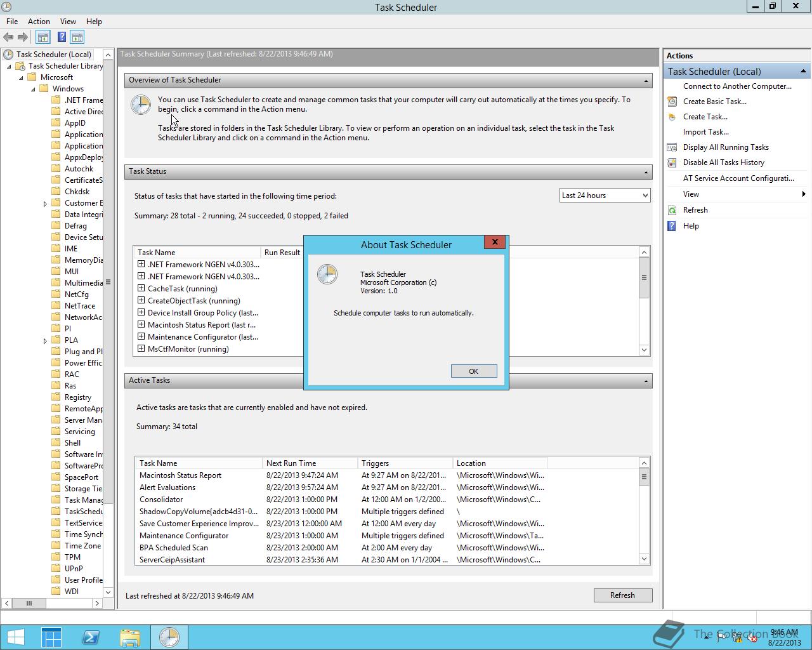Viewport: 812px width, 650px height.
Task: Click the blue Help toolbar icon
Action: [x=62, y=37]
